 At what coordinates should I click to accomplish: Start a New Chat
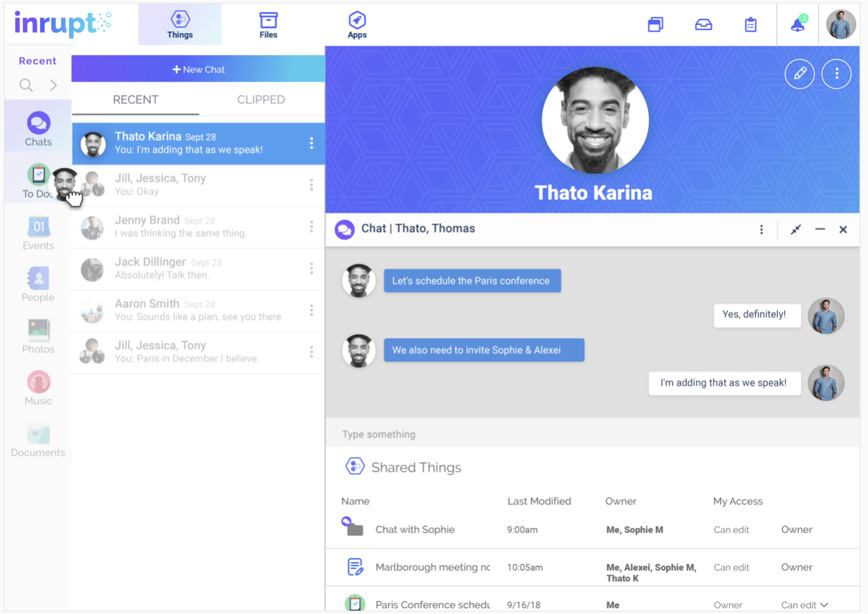click(198, 69)
